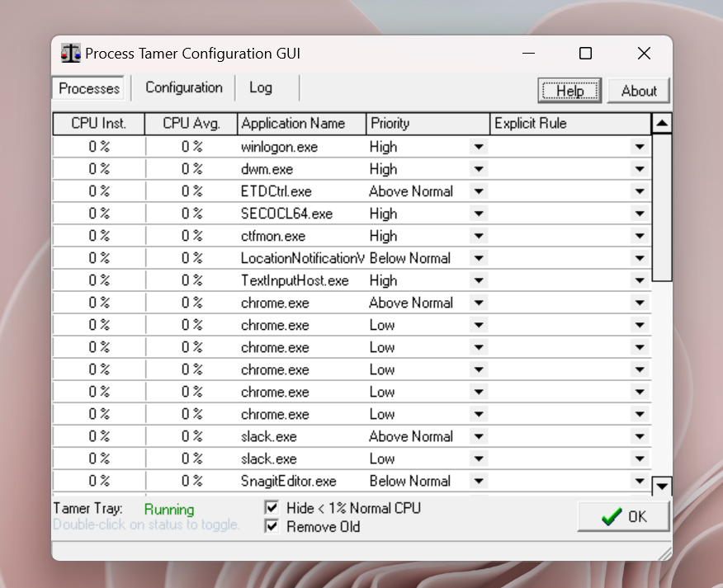Open the priority dropdown for slack.exe

pyautogui.click(x=479, y=436)
